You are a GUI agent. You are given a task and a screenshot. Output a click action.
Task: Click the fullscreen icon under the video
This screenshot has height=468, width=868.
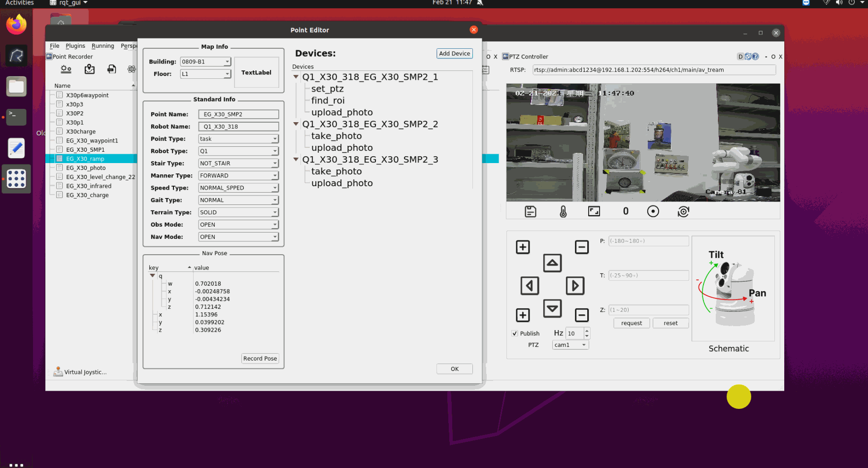tap(594, 211)
